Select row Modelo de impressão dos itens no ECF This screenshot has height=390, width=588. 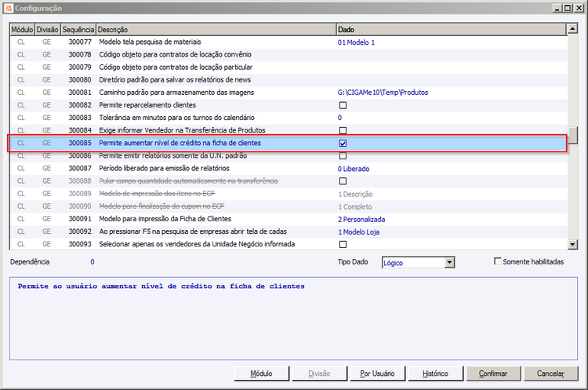[288, 194]
